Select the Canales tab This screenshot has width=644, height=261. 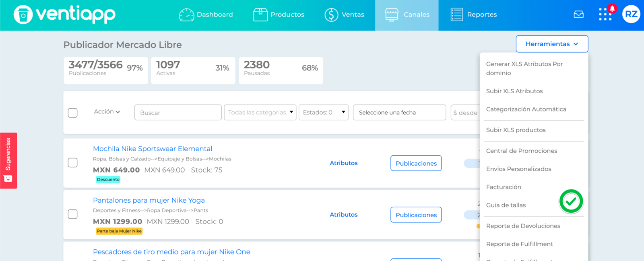(407, 15)
